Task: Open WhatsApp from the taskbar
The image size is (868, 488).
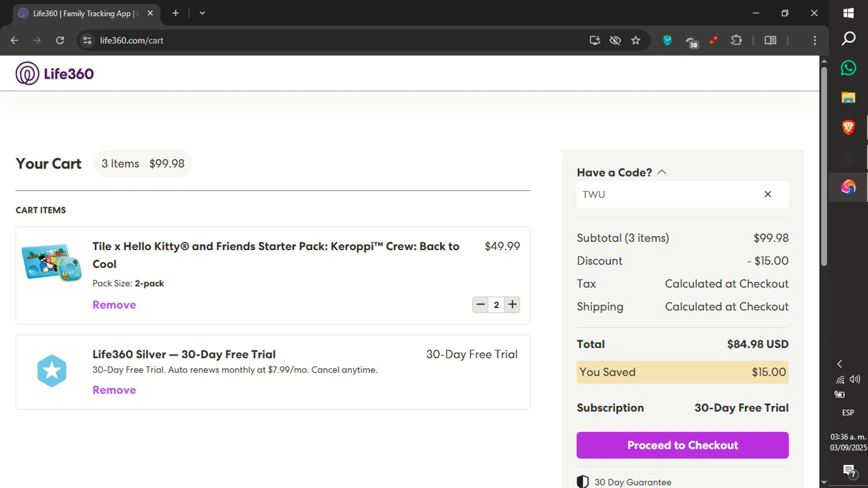Action: pos(848,68)
